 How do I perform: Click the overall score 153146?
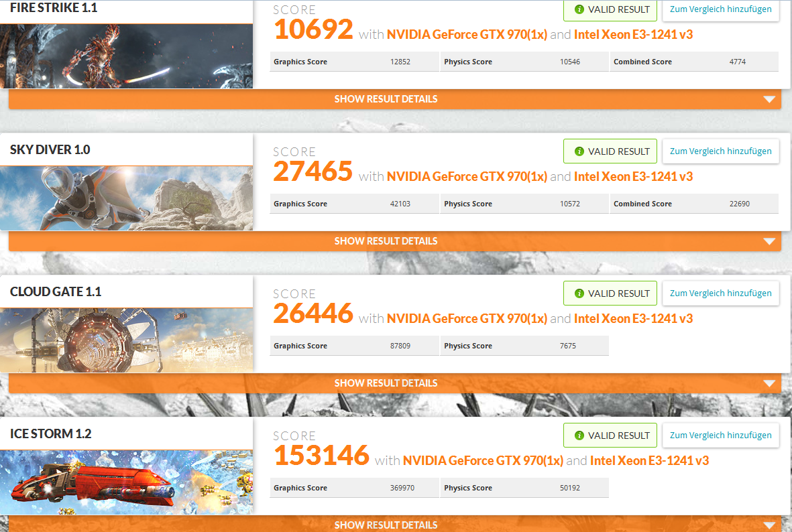point(321,455)
